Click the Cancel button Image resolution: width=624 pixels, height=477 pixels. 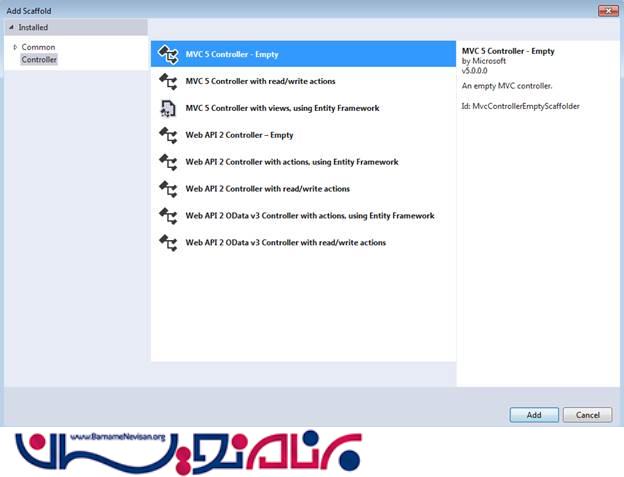(587, 415)
